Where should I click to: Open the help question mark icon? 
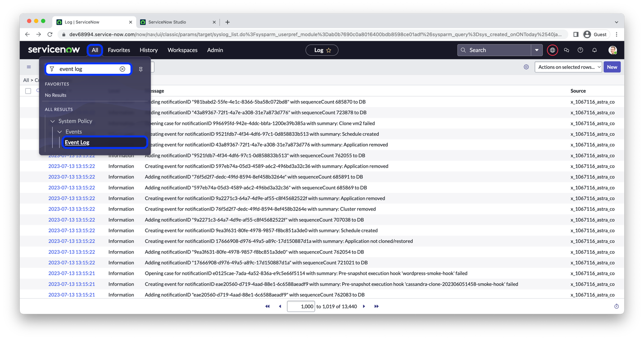click(x=581, y=50)
